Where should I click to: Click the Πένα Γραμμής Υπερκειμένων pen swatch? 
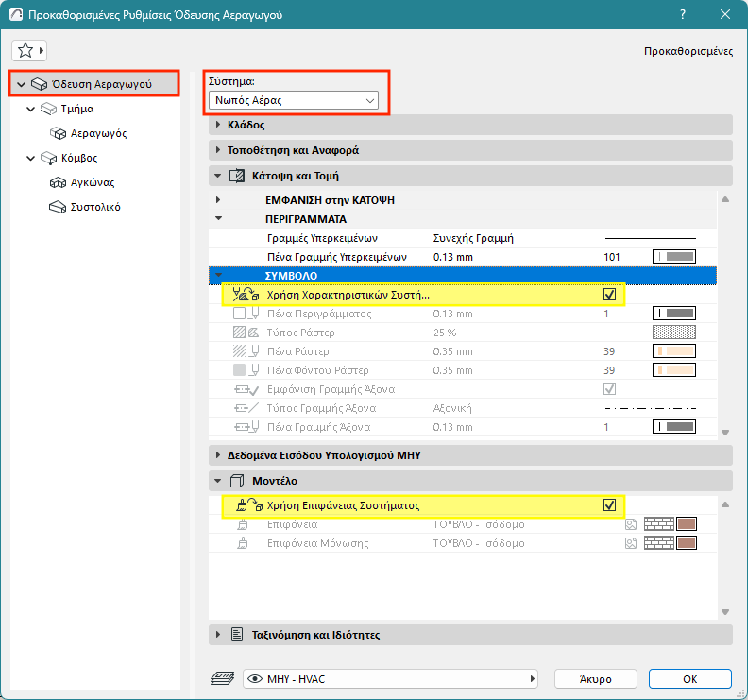674,257
